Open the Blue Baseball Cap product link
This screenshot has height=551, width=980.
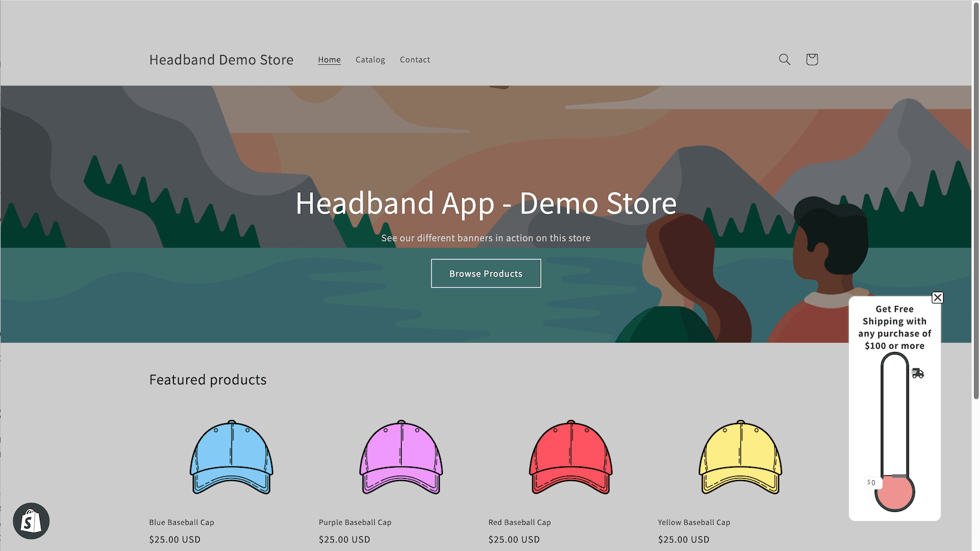coord(181,522)
